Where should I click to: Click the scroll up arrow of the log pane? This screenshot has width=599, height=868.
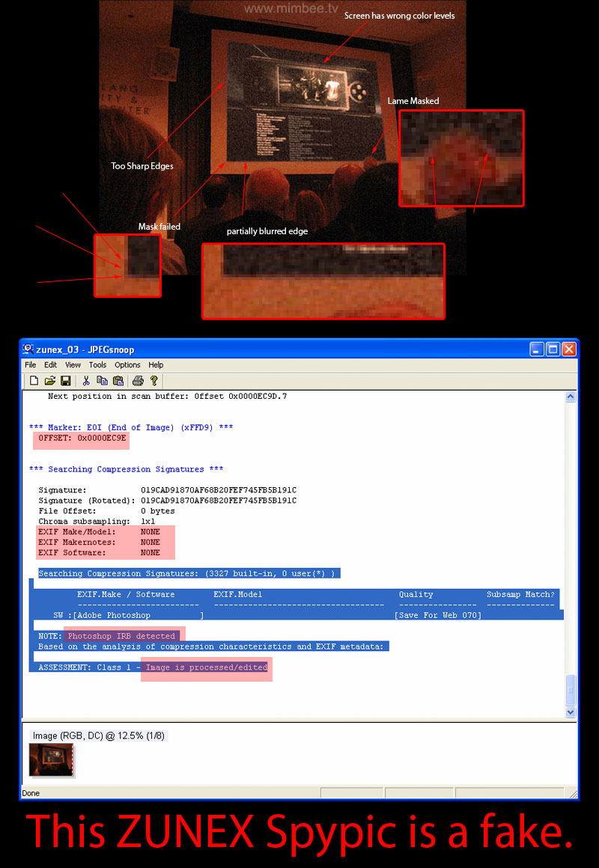coord(571,397)
